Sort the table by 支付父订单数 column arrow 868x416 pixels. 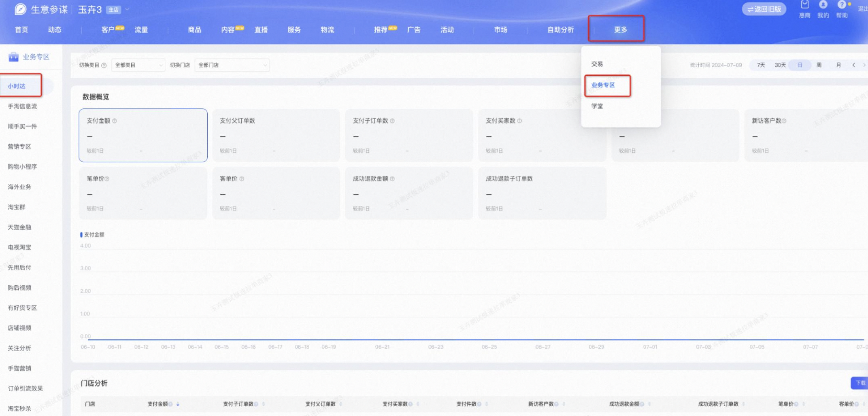point(340,404)
